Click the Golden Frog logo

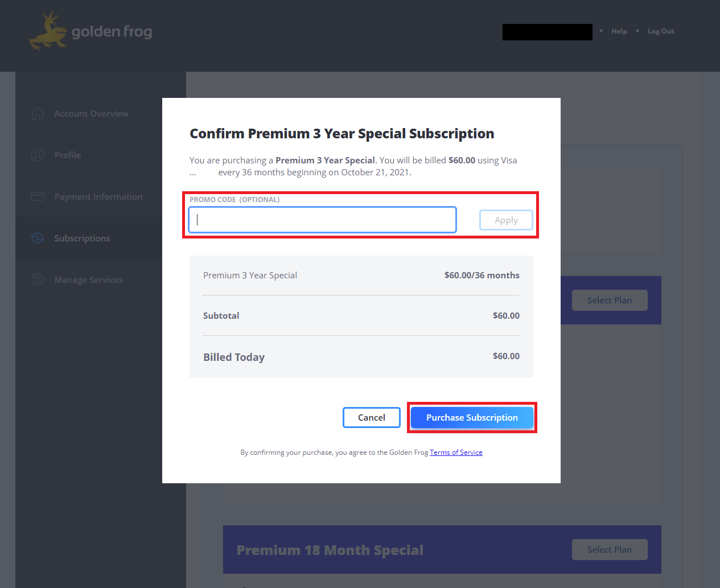90,31
